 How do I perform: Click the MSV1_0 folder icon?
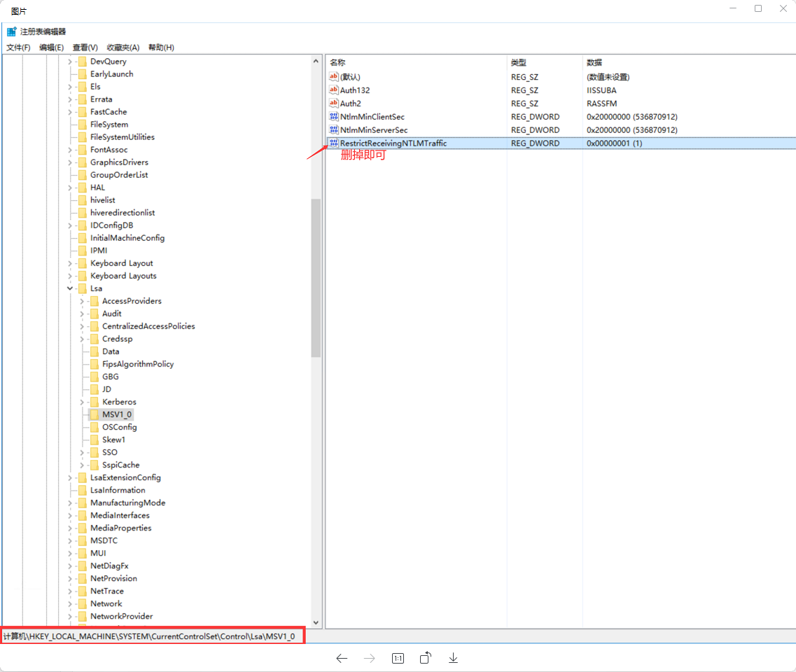point(95,414)
